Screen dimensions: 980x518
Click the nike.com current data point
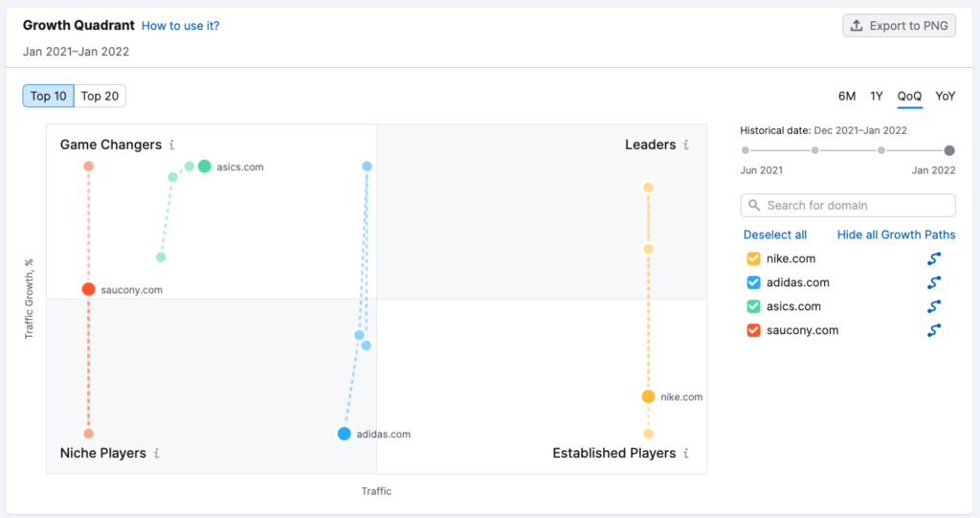click(648, 396)
